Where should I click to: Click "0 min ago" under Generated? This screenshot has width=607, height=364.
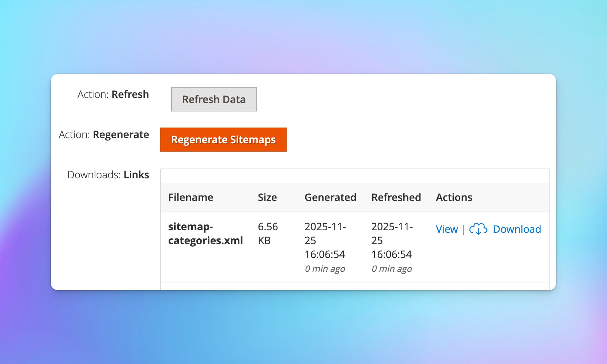325,269
